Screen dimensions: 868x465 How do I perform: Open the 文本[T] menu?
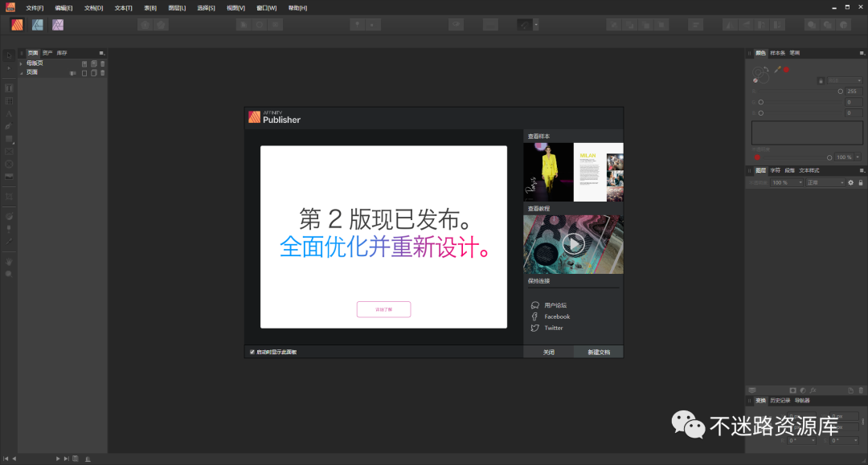(x=124, y=8)
